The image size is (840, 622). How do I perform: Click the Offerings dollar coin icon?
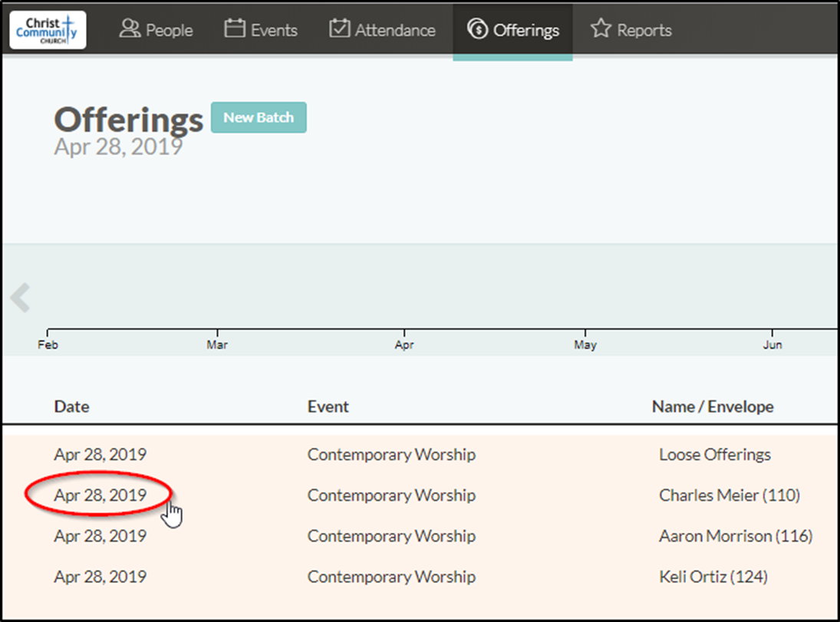[x=477, y=29]
